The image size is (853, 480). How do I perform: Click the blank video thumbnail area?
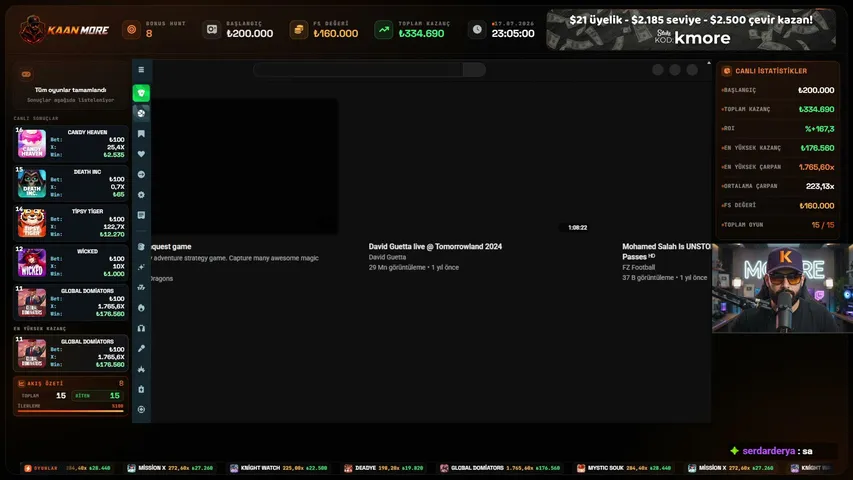click(244, 166)
